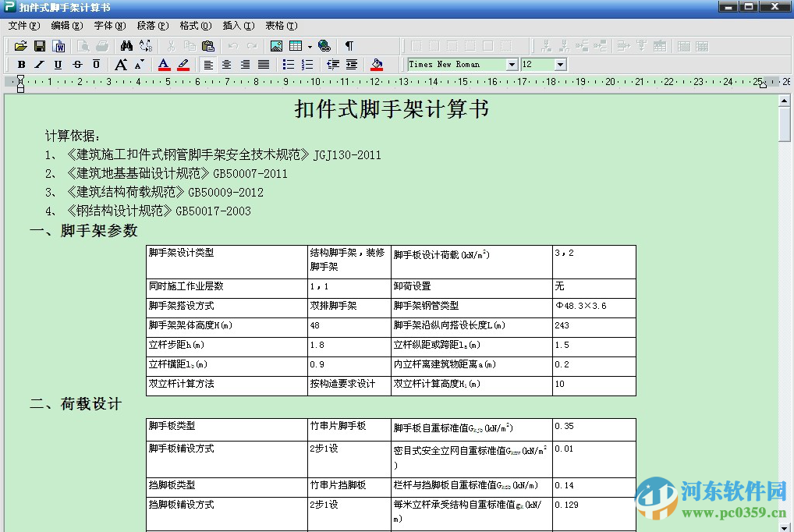Screen dimensions: 794x532
Task: Expand the table icon's dropdown arrow
Action: pyautogui.click(x=309, y=45)
